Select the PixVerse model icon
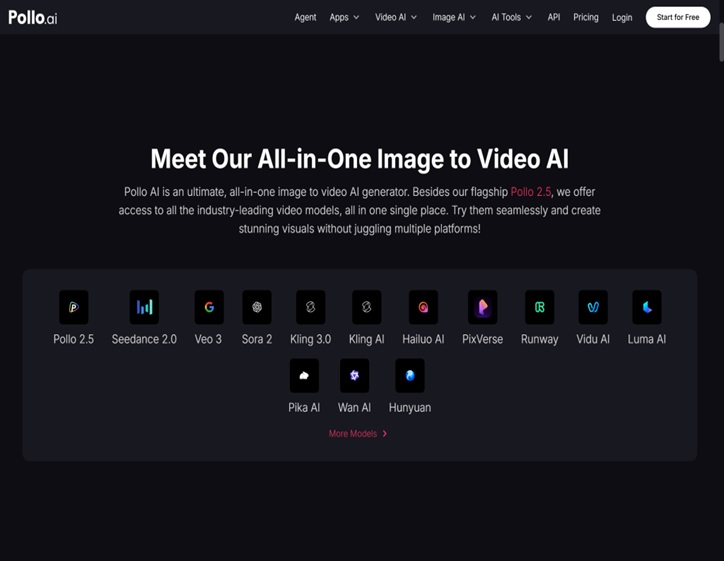Viewport: 724px width, 561px height. click(483, 307)
